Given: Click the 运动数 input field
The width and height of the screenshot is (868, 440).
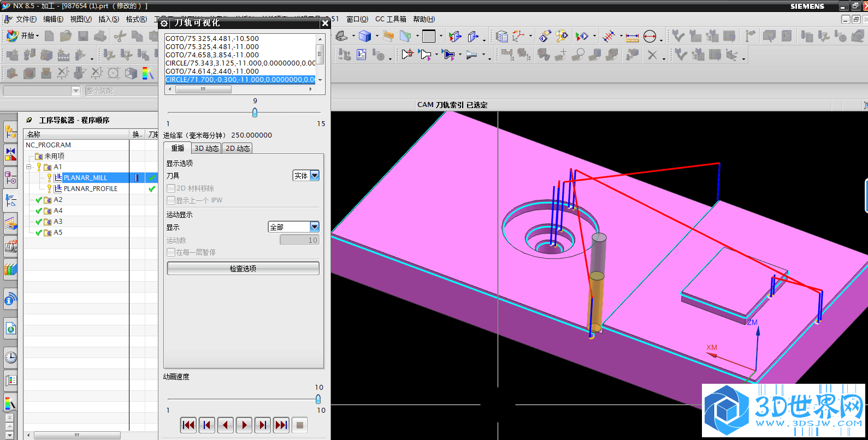Looking at the screenshot, I should pos(299,240).
